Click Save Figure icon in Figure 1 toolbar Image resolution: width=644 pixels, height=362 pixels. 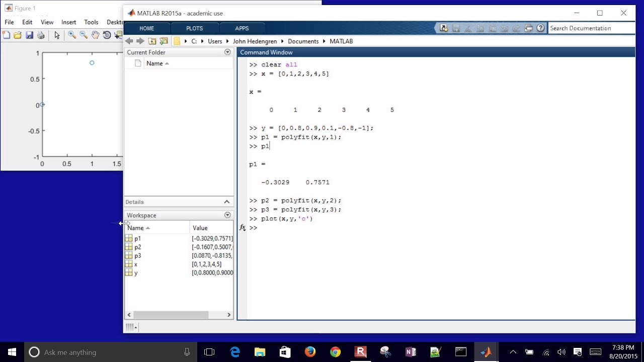coord(29,35)
